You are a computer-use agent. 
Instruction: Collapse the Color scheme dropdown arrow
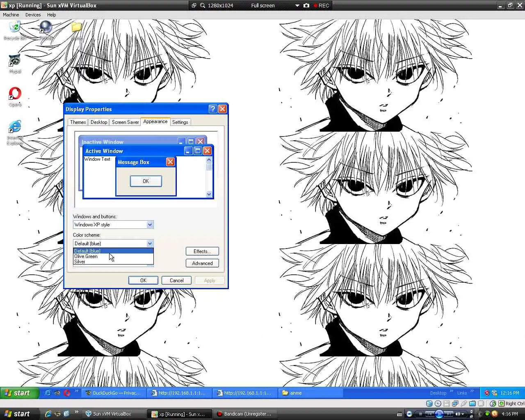pos(150,243)
